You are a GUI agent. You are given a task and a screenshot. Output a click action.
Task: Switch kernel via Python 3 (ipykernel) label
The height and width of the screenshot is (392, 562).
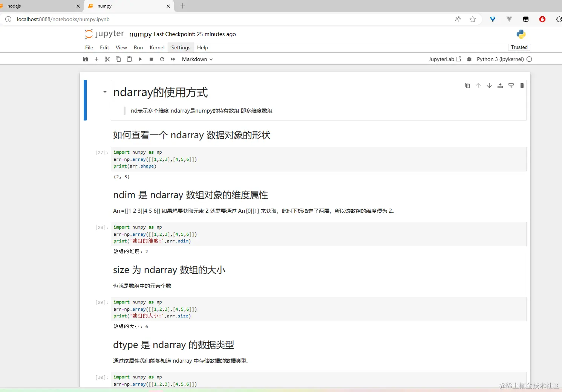500,59
